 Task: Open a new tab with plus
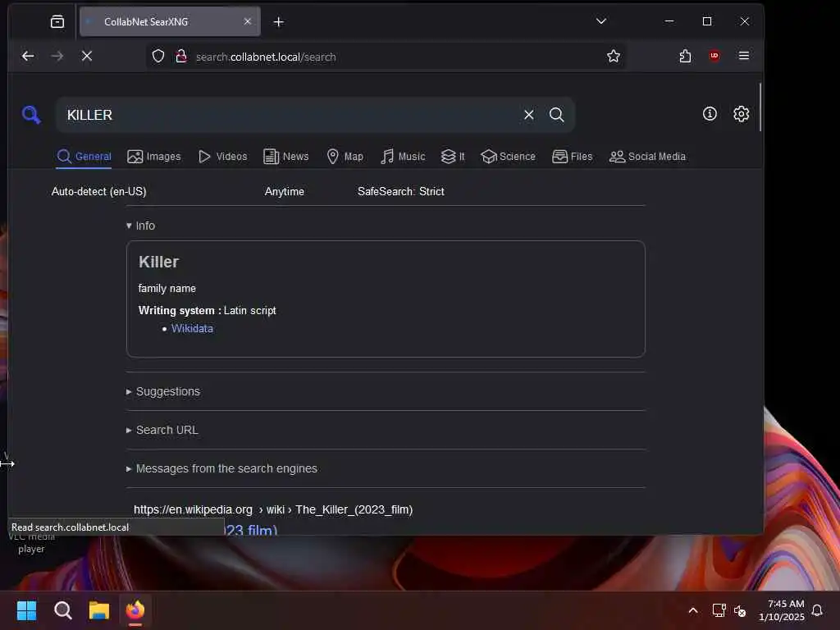click(279, 22)
